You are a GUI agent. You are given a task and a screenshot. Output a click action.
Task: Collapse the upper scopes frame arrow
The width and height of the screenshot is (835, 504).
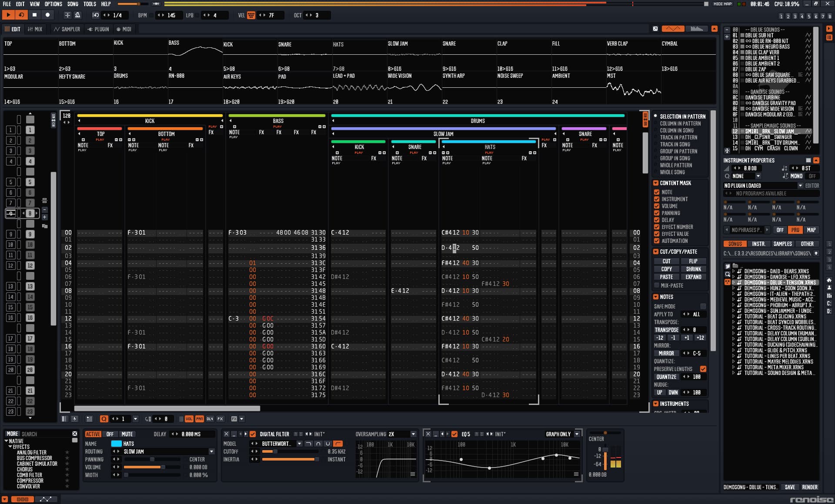pyautogui.click(x=714, y=29)
